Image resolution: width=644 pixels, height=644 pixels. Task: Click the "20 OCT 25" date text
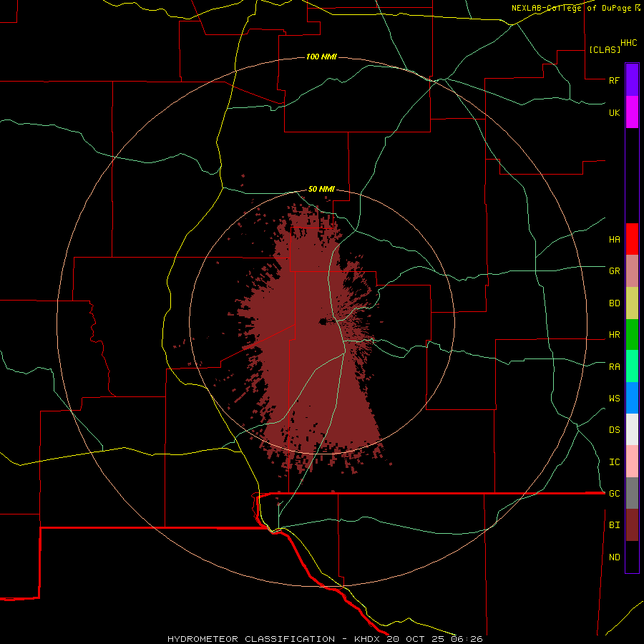tap(416, 639)
